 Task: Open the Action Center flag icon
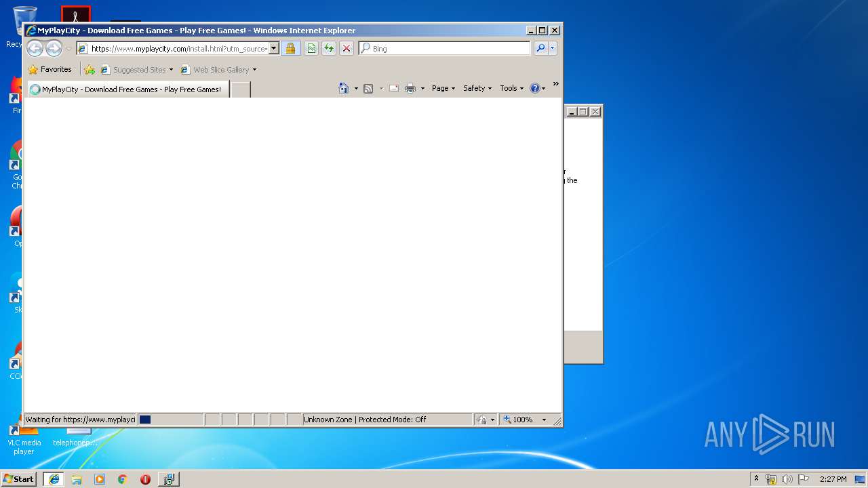coord(804,479)
